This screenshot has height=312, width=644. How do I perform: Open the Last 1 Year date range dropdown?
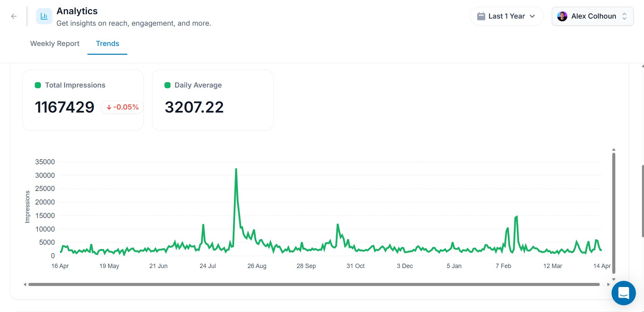(x=507, y=16)
